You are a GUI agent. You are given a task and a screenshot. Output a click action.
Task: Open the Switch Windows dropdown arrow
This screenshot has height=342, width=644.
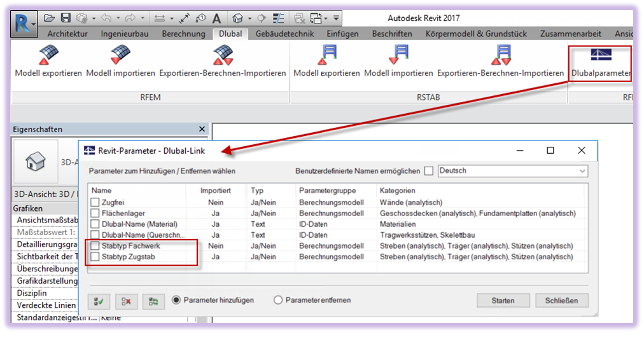point(326,18)
